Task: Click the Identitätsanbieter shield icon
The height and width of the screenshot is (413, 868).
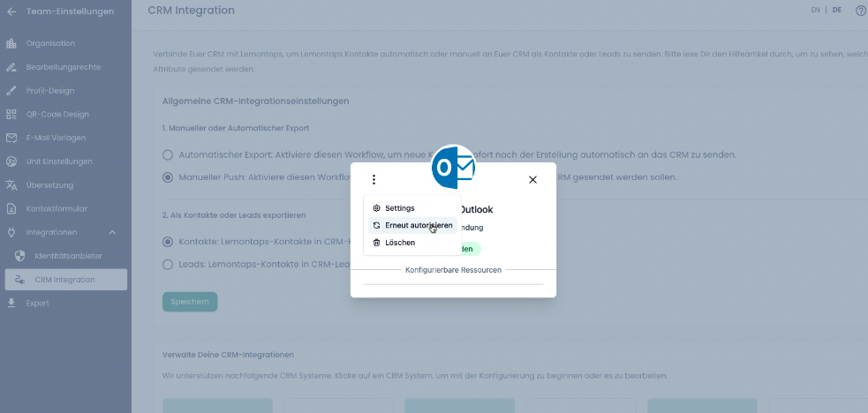Action: 19,256
